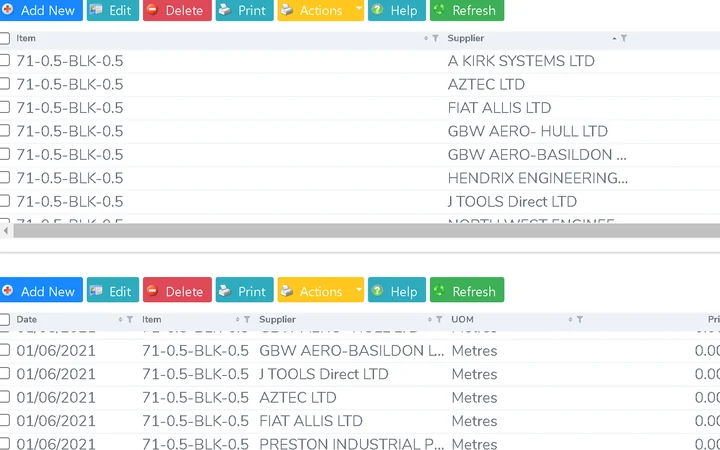
Task: Click the grey horizontal scrollbar track
Action: coord(366,231)
